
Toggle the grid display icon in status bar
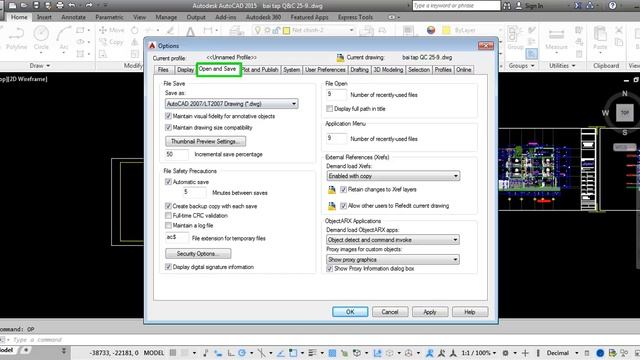[x=173, y=353]
